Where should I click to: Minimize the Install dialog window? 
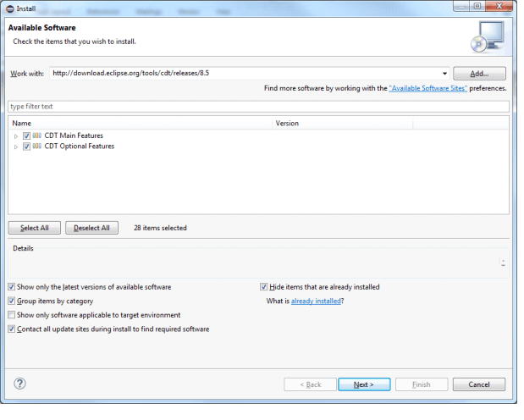coord(461,6)
